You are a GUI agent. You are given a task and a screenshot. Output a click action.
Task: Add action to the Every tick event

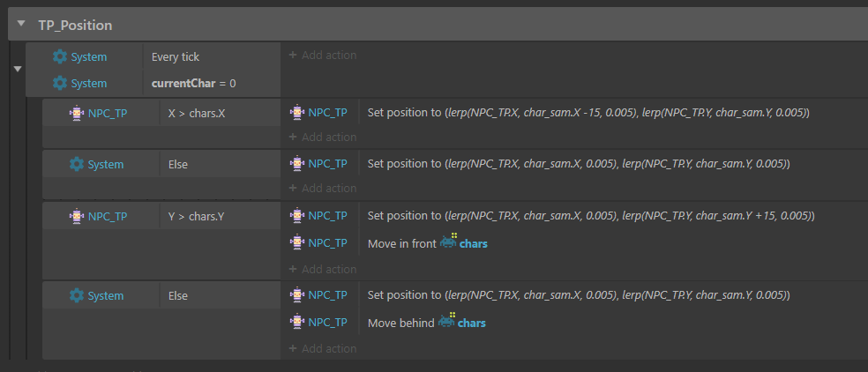(x=323, y=55)
